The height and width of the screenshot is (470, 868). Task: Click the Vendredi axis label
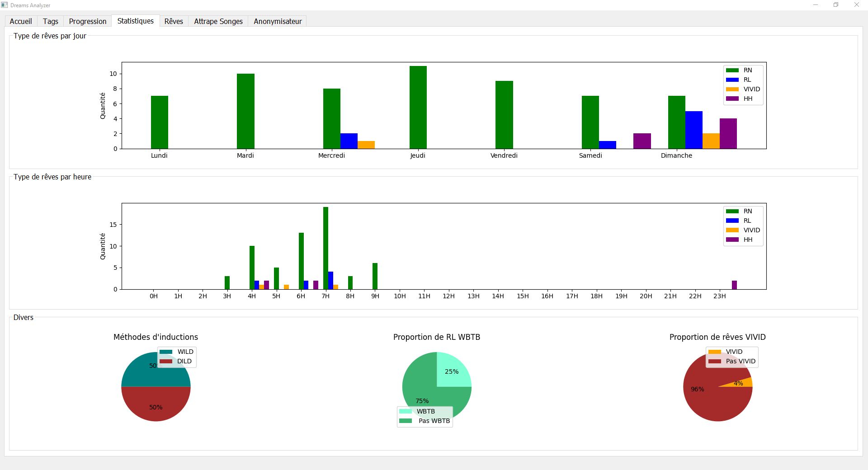tap(504, 155)
